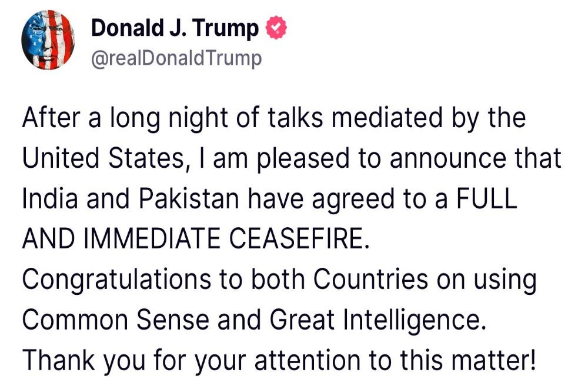This screenshot has height=392, width=588.
Task: Click the word India
Action: point(50,198)
